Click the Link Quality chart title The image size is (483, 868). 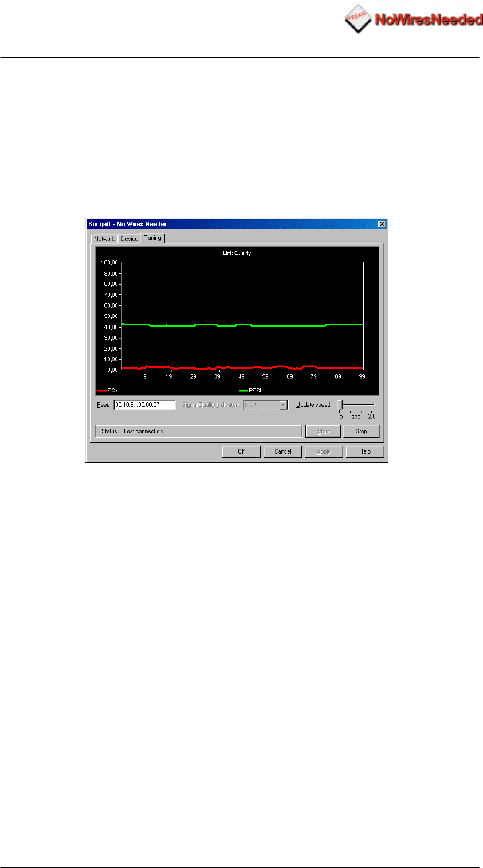[x=237, y=253]
